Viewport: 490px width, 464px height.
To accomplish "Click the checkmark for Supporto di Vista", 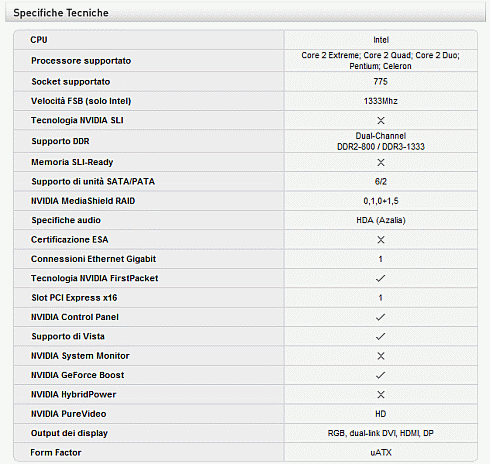I will pos(381,336).
